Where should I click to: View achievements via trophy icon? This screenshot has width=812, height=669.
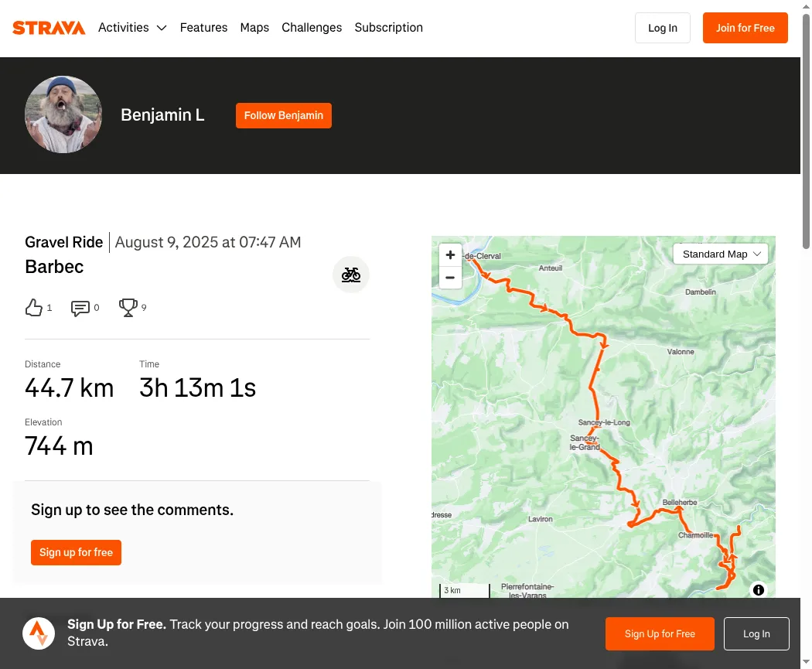[128, 308]
